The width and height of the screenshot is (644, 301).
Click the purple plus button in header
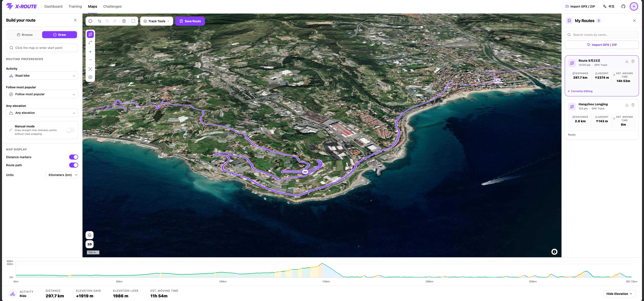click(634, 7)
